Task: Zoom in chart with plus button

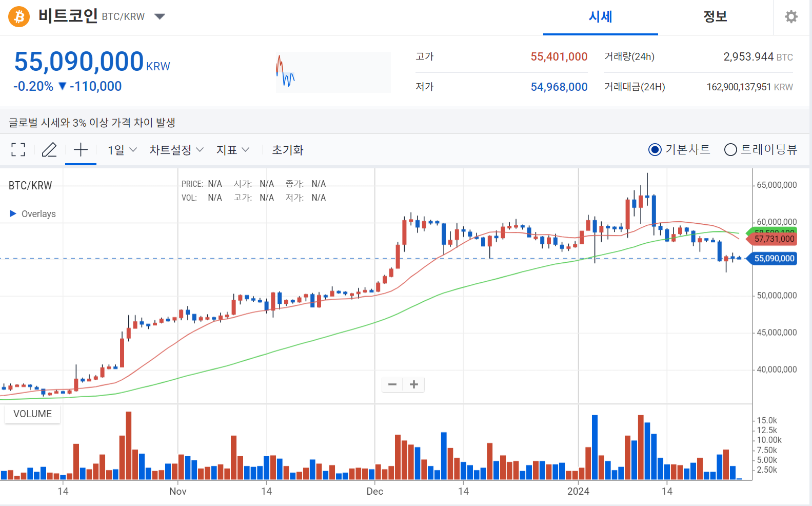Action: [x=414, y=384]
